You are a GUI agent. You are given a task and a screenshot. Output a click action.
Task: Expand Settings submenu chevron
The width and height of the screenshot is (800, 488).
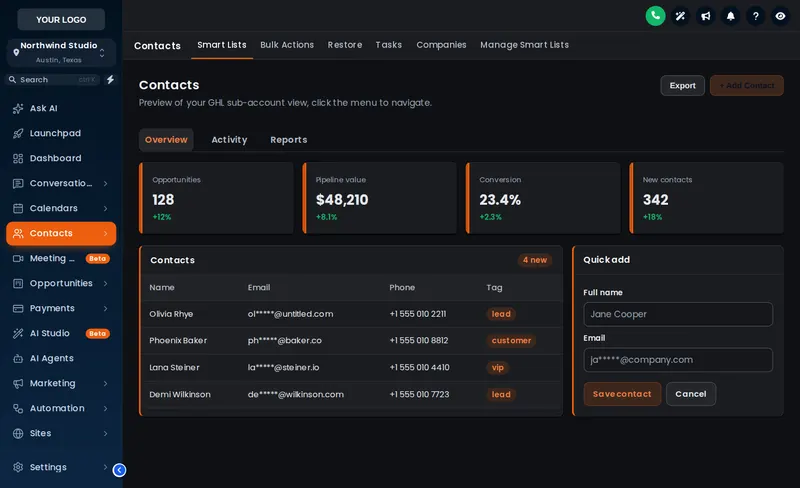click(106, 467)
